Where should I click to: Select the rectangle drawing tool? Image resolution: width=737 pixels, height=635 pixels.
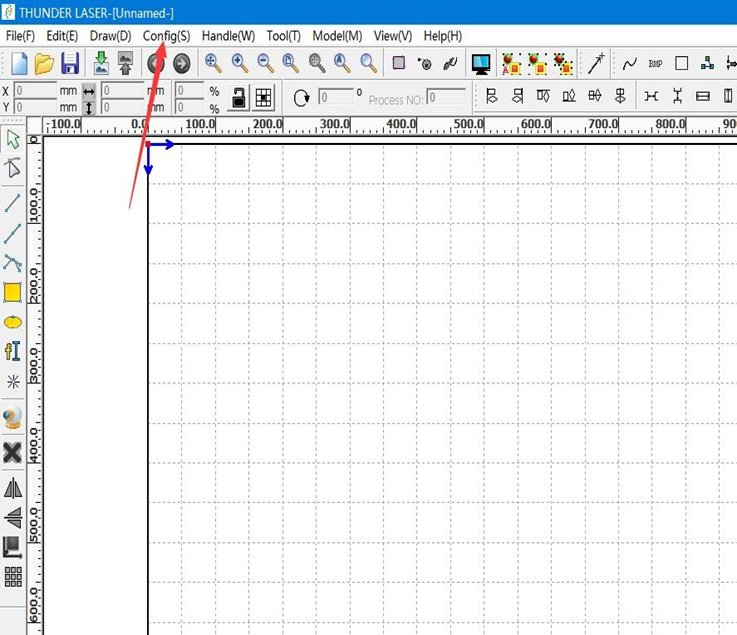point(12,292)
